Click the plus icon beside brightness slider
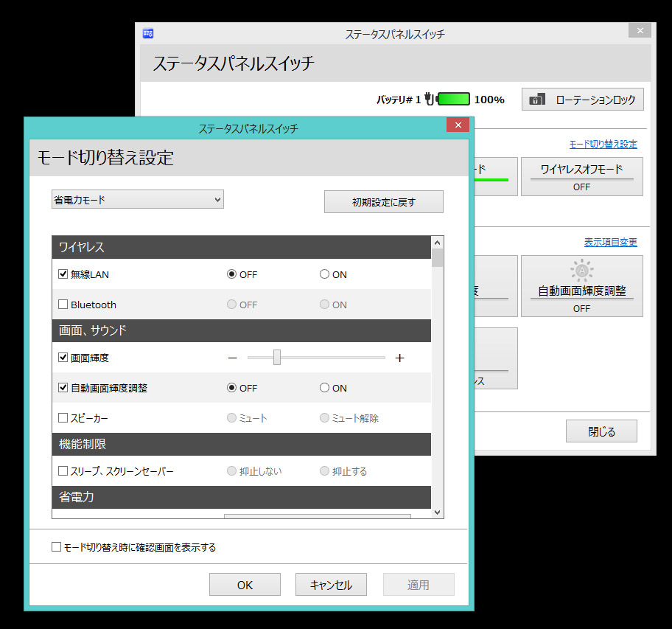 [400, 358]
